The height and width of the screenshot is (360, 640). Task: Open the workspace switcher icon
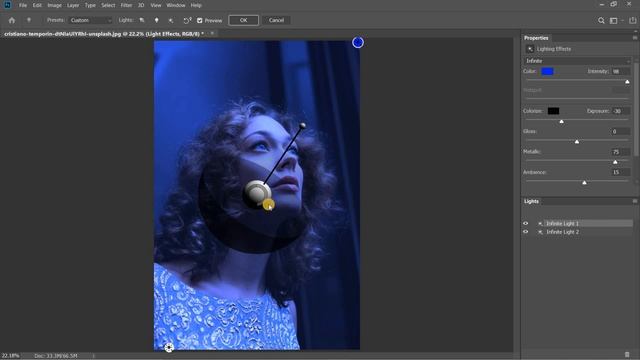tap(613, 20)
